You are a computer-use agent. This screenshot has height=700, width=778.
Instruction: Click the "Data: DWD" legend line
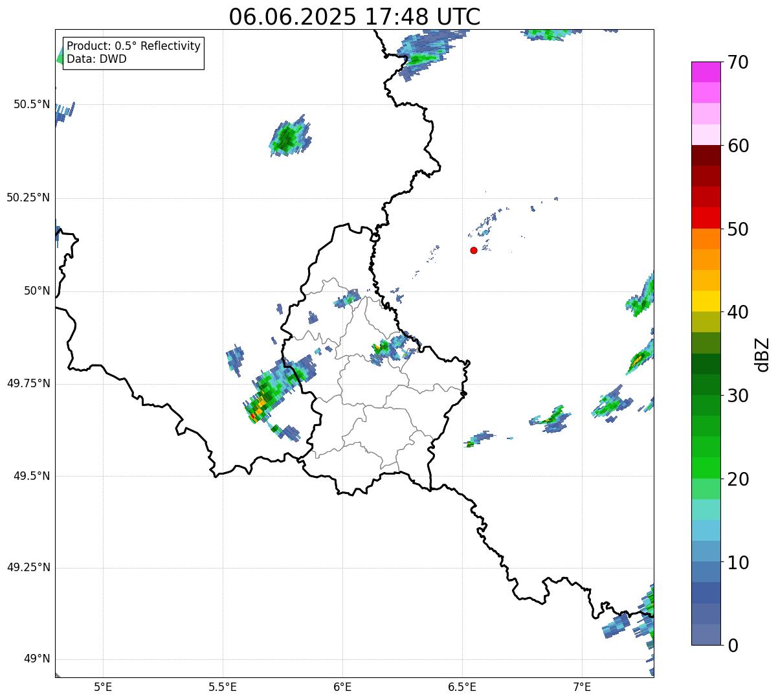(97, 59)
